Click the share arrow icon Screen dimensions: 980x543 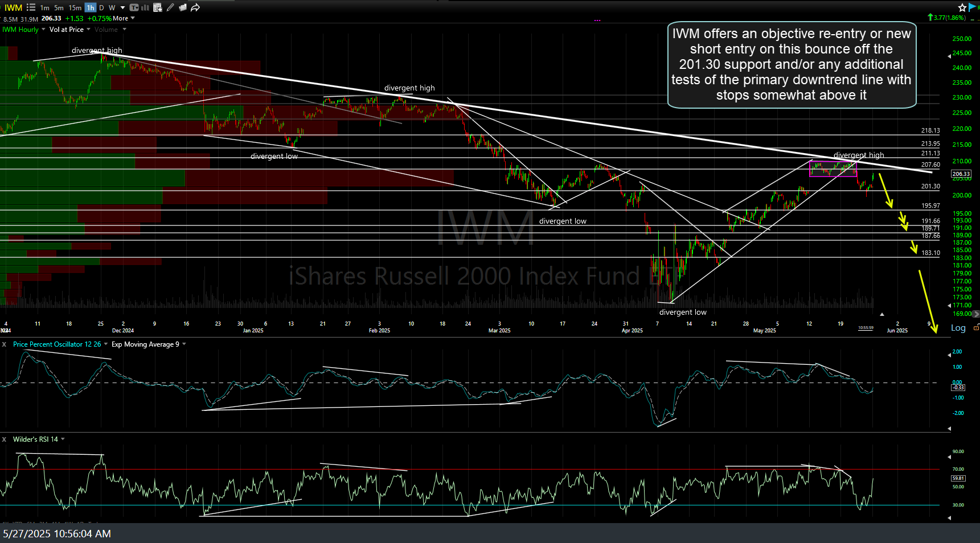pyautogui.click(x=195, y=7)
